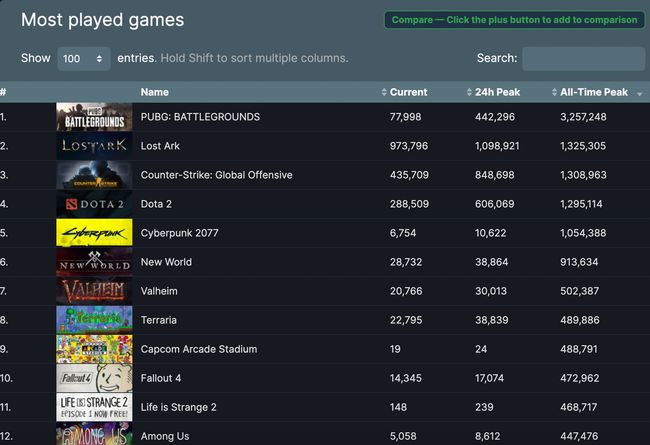The image size is (650, 445).
Task: Click the green Compare banner button
Action: (x=514, y=20)
